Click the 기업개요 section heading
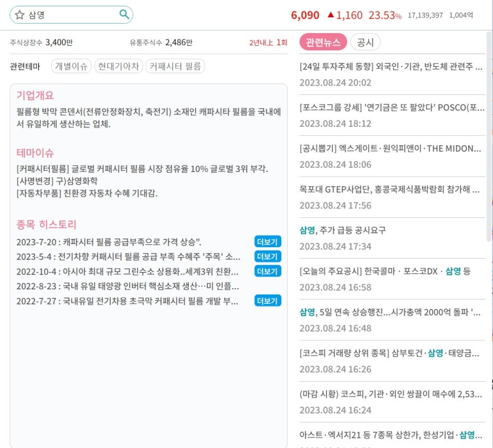This screenshot has width=493, height=448. click(35, 95)
